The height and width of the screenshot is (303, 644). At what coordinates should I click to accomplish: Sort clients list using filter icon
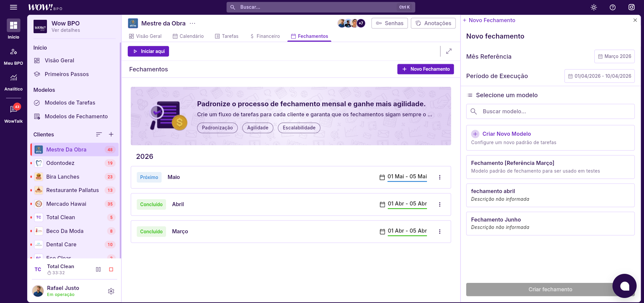pos(99,134)
